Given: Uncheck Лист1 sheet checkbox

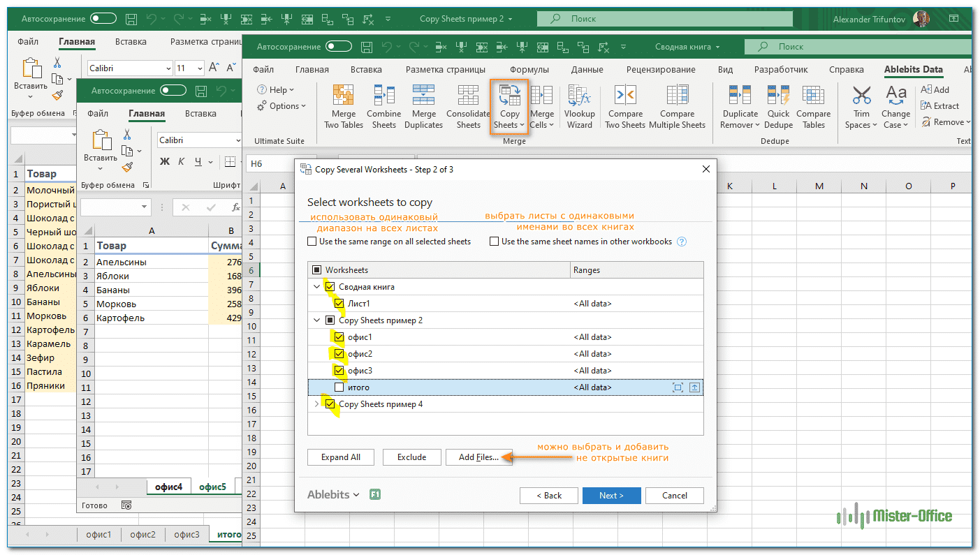Looking at the screenshot, I should click(x=339, y=304).
